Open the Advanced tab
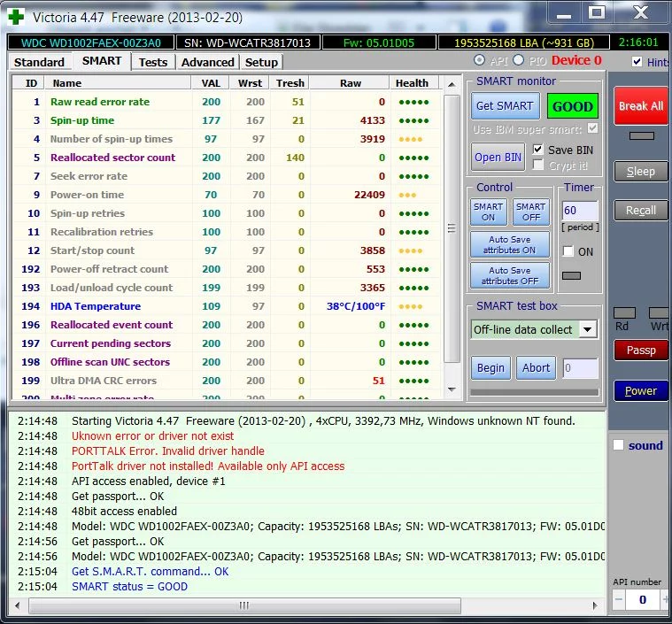 coord(207,62)
